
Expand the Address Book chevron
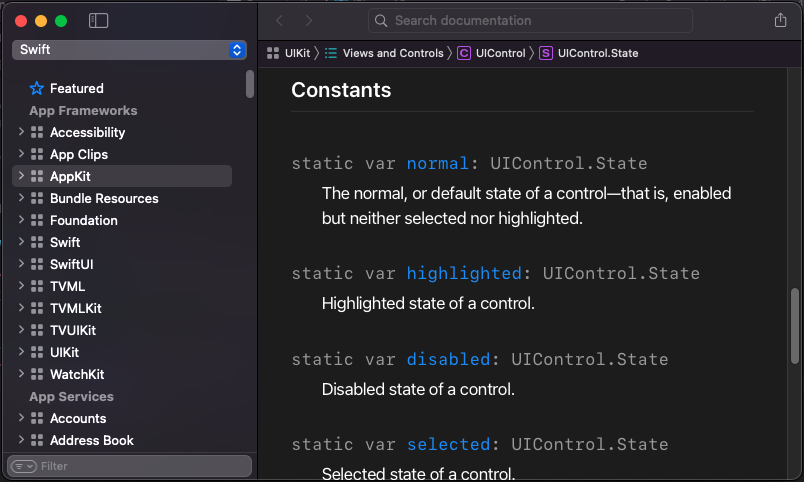pos(21,440)
